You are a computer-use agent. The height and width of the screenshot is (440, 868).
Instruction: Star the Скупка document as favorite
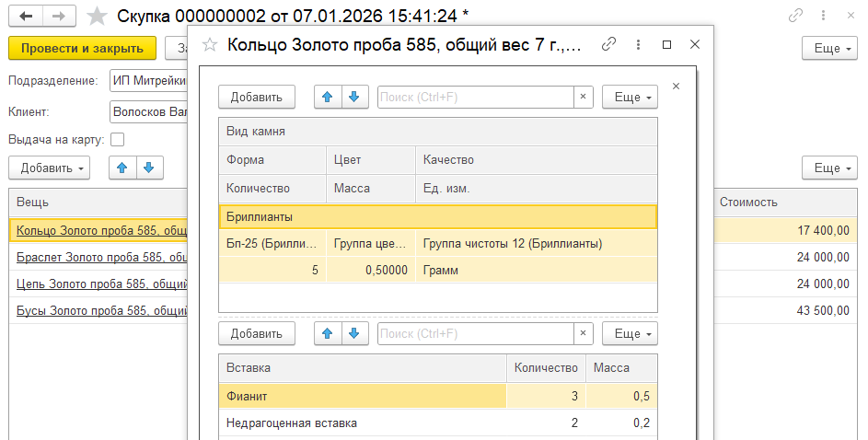tap(96, 17)
